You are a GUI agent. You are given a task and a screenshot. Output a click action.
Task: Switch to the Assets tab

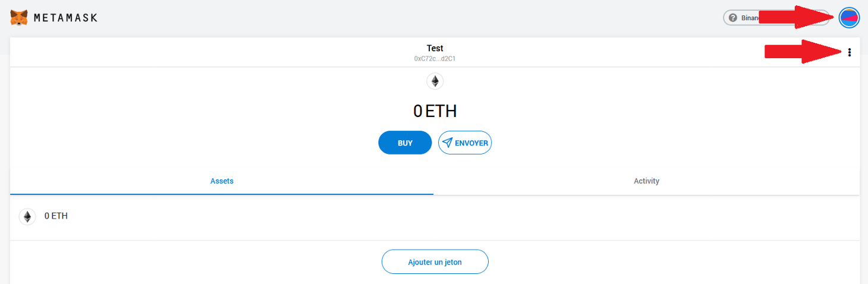coord(222,181)
